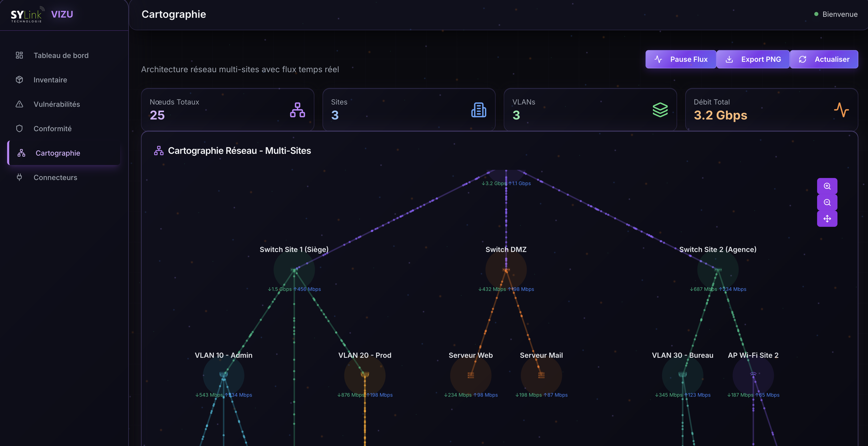
Task: Open Tableau de bord in sidebar
Action: (61, 55)
